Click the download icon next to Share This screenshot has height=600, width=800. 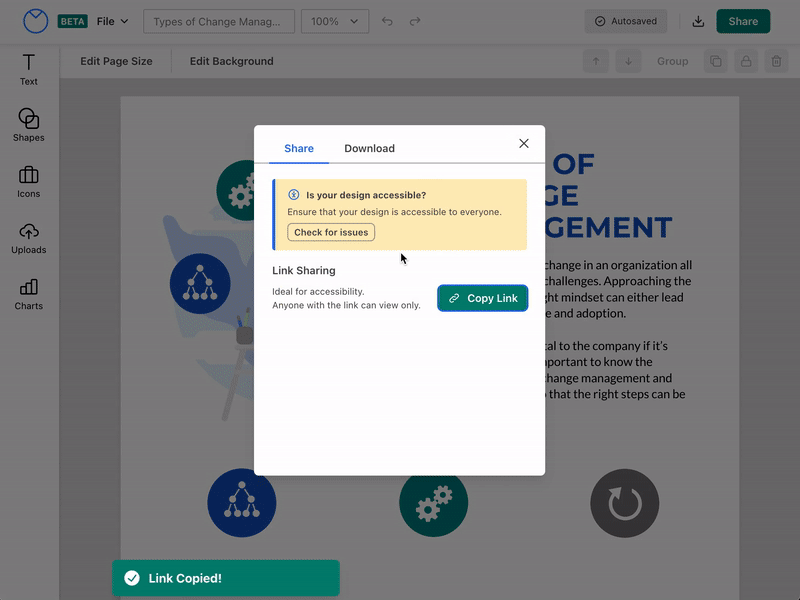698,20
